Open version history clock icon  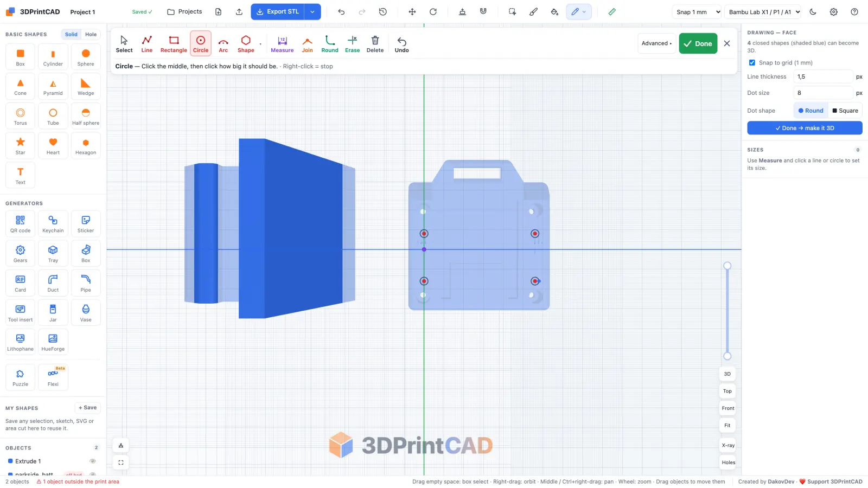383,11
